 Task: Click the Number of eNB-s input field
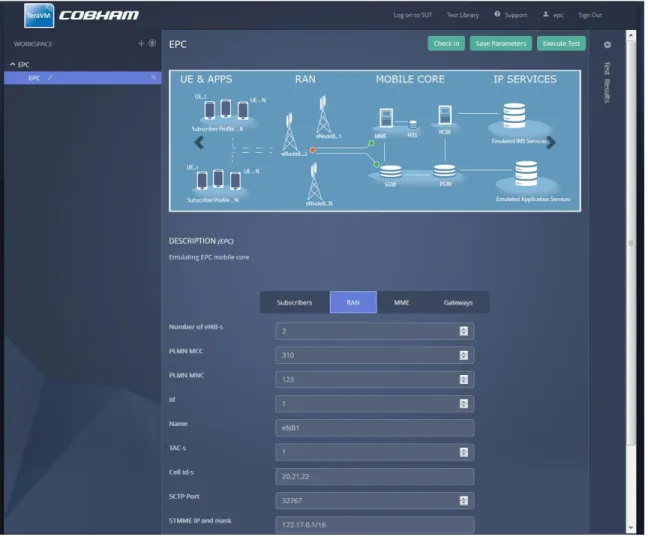pyautogui.click(x=374, y=331)
